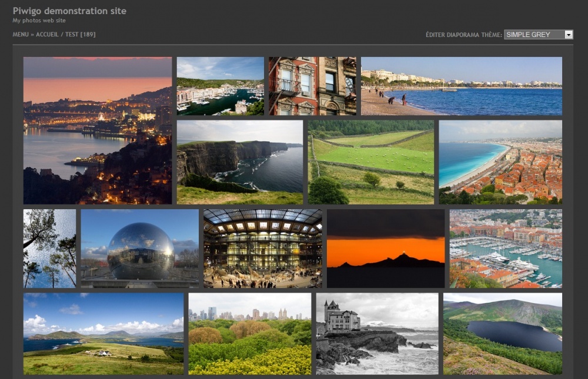Viewport: 588px width, 379px height.
Task: Open the night harbor city lights photo
Action: coord(98,130)
